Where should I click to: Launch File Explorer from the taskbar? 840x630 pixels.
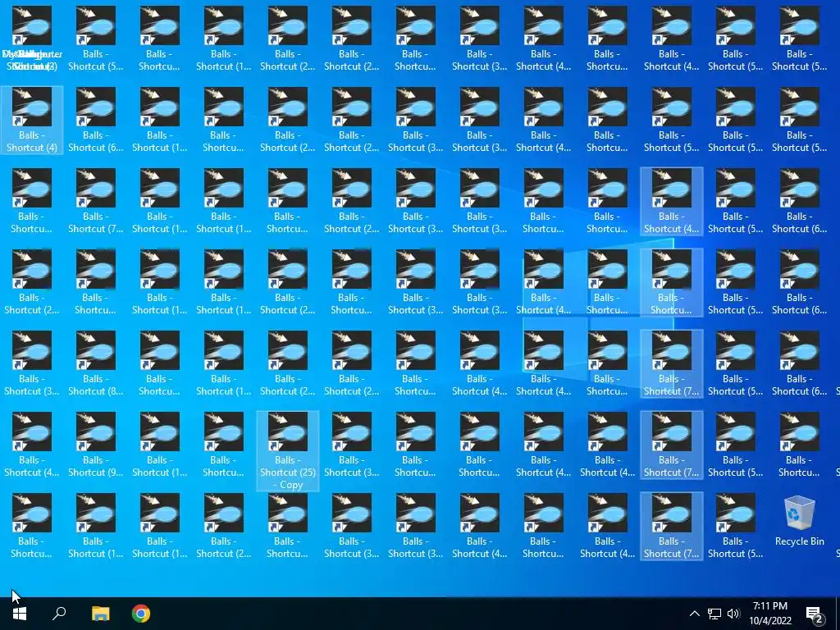click(100, 614)
